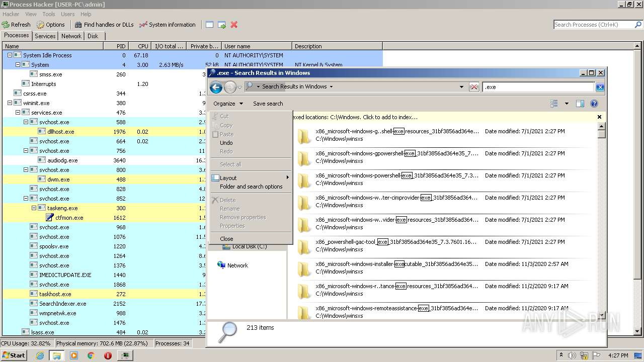The width and height of the screenshot is (644, 362).
Task: Open the x86_powershell-gac-tool folder icon
Action: pyautogui.click(x=304, y=246)
